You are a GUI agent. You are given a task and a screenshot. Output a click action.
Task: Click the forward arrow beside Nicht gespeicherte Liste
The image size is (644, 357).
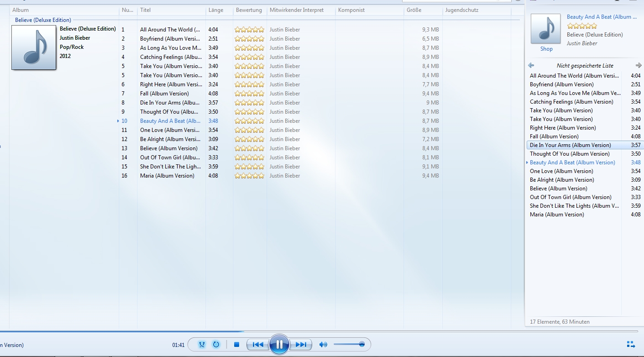coord(639,65)
